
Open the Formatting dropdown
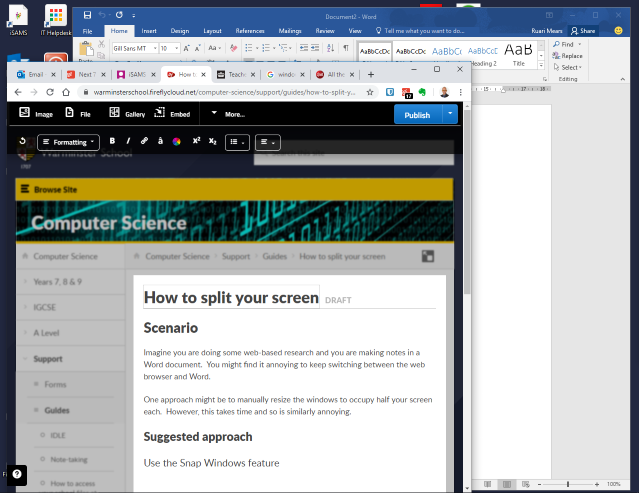click(68, 142)
